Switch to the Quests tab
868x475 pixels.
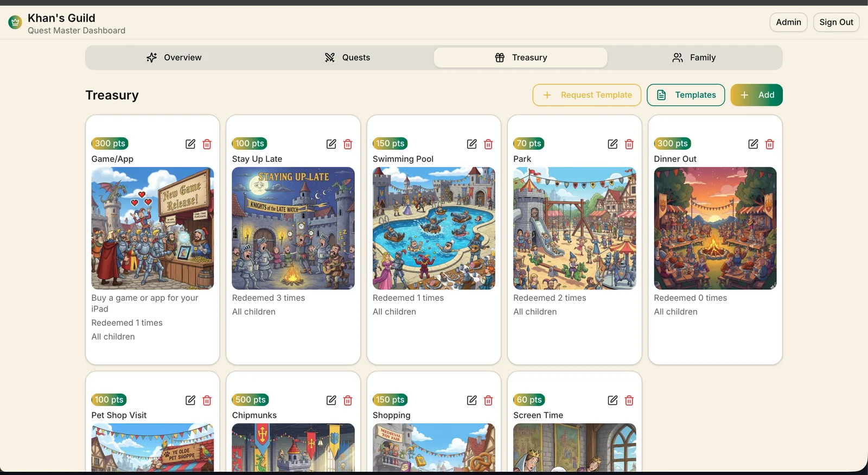347,58
